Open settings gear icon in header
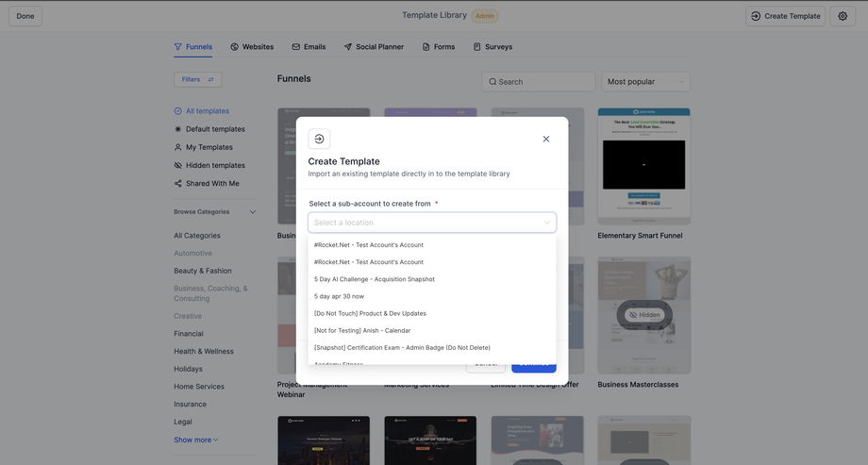Viewport: 868px width, 465px height. click(843, 16)
